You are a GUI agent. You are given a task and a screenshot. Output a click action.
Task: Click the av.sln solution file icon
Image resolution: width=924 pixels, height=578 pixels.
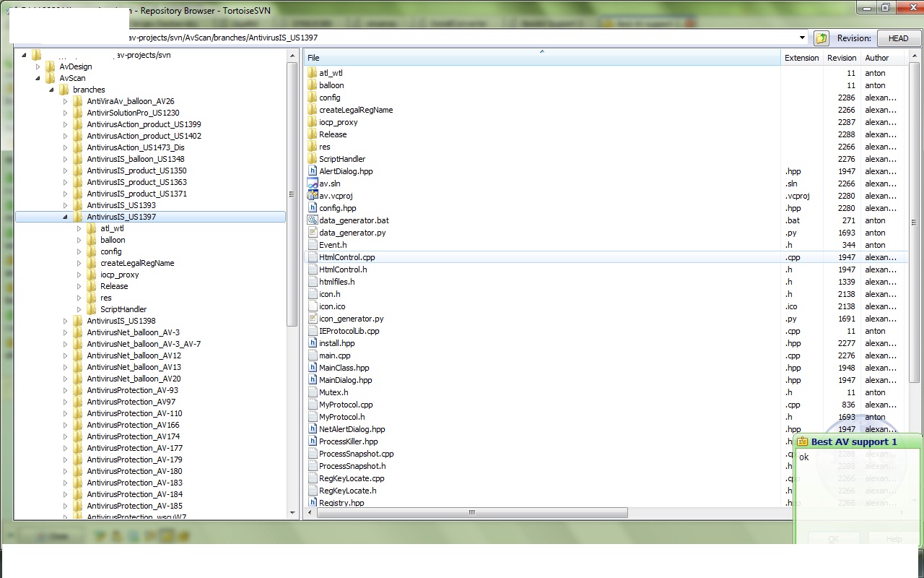pyautogui.click(x=313, y=184)
